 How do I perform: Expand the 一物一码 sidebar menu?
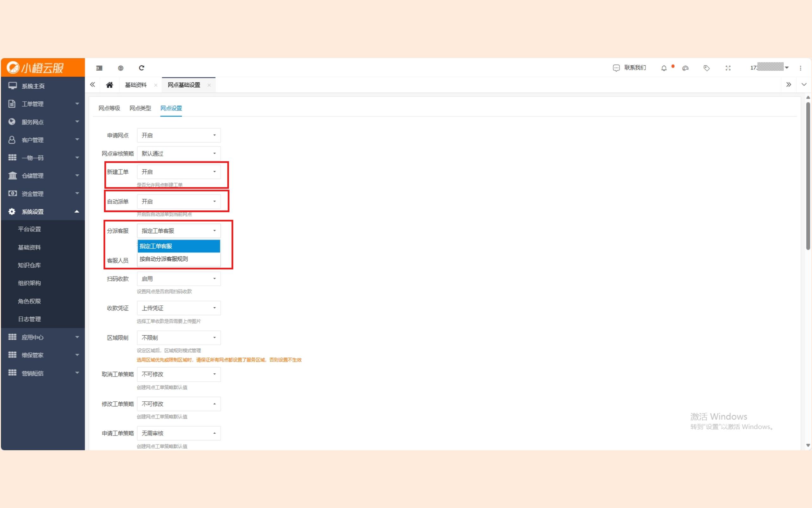(43, 157)
